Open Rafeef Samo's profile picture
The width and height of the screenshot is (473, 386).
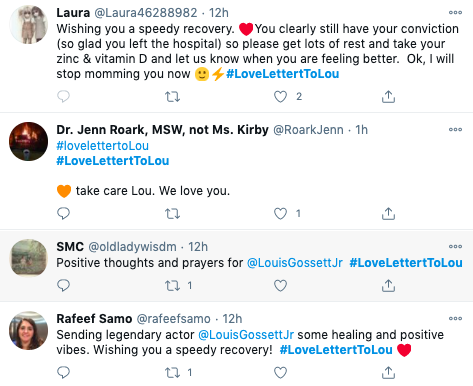(x=28, y=331)
